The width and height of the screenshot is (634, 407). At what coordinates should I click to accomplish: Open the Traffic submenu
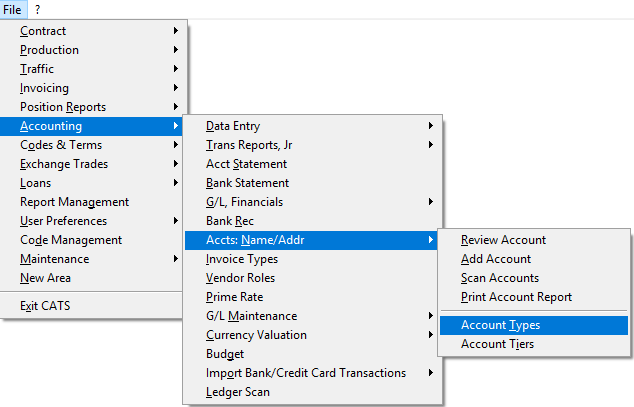(x=93, y=69)
